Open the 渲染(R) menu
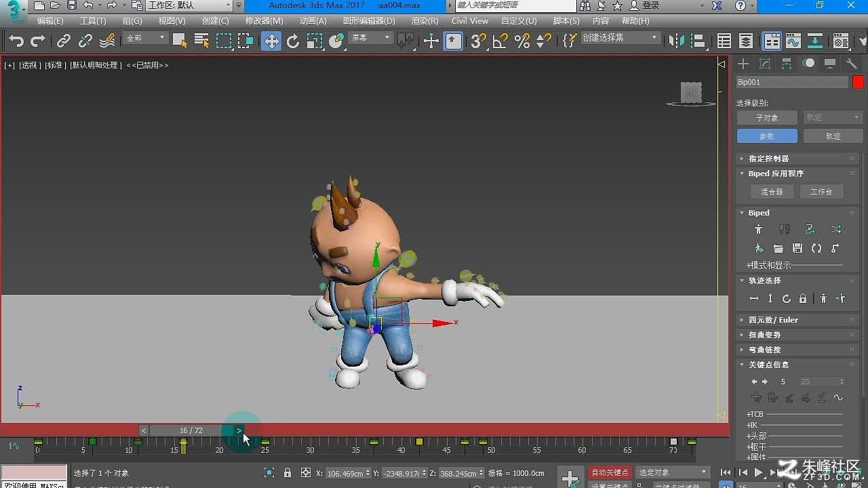This screenshot has height=488, width=868. (x=425, y=21)
